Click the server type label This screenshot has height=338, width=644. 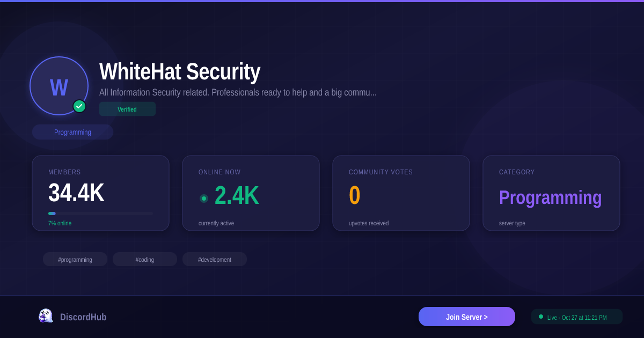click(512, 223)
